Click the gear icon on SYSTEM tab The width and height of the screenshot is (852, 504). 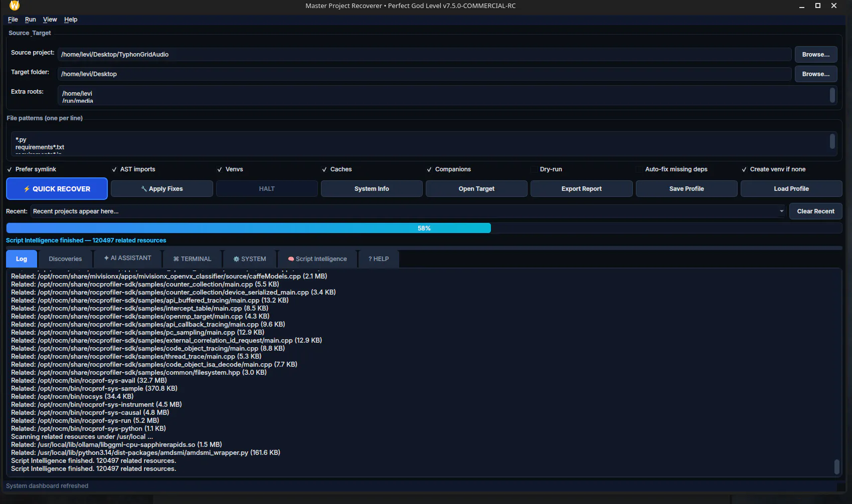236,259
